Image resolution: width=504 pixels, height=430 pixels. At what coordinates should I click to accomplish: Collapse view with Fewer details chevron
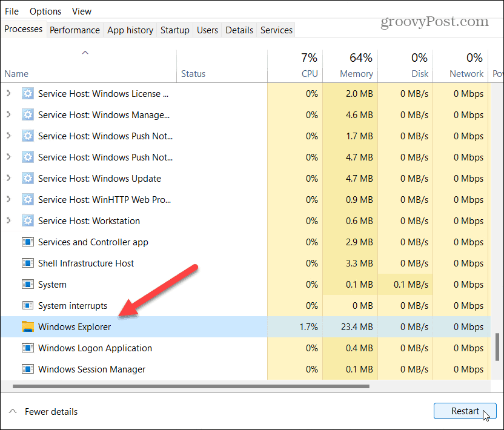click(x=13, y=411)
